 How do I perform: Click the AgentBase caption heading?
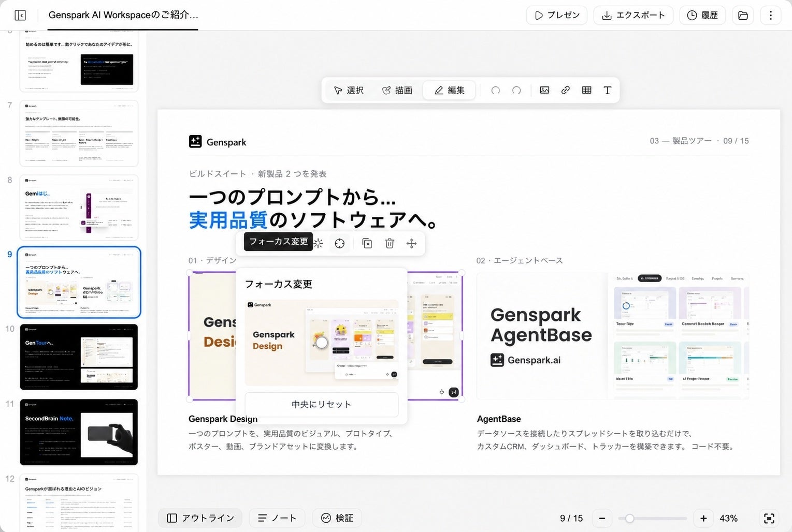point(499,419)
